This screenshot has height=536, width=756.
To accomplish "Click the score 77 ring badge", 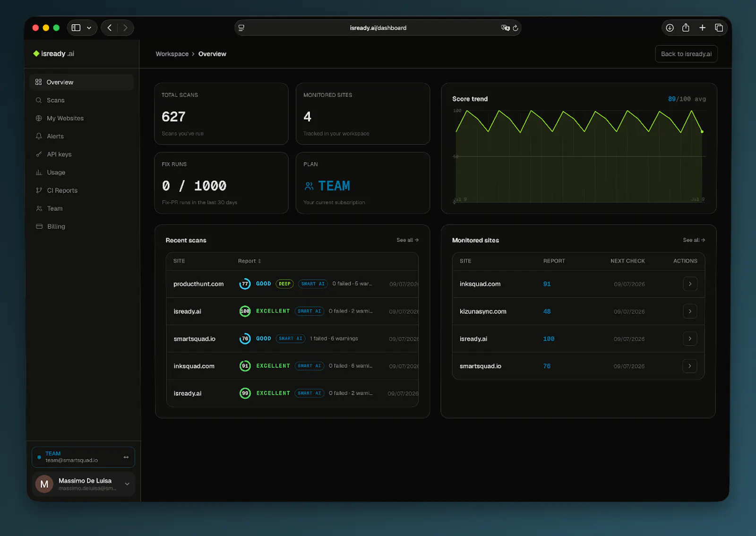I will pos(245,284).
